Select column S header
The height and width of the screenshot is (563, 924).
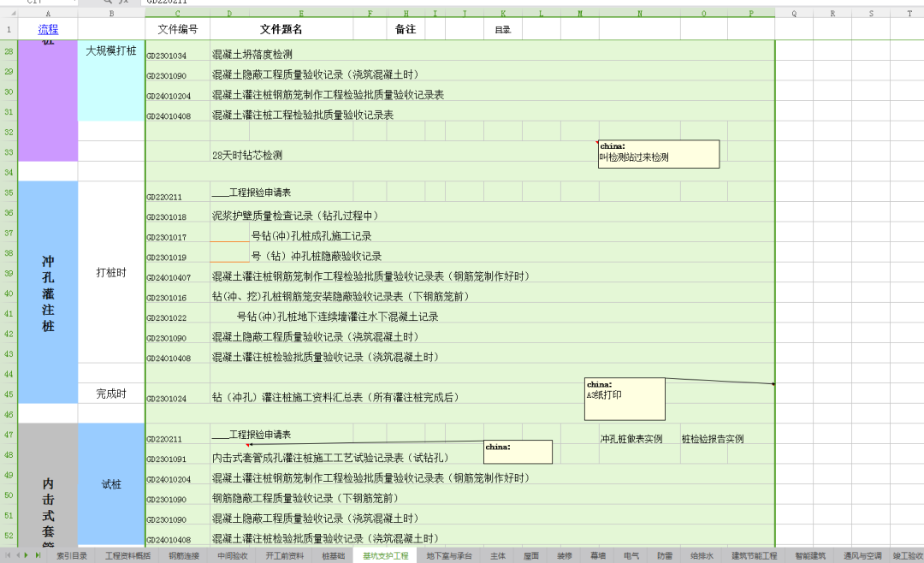[x=871, y=14]
